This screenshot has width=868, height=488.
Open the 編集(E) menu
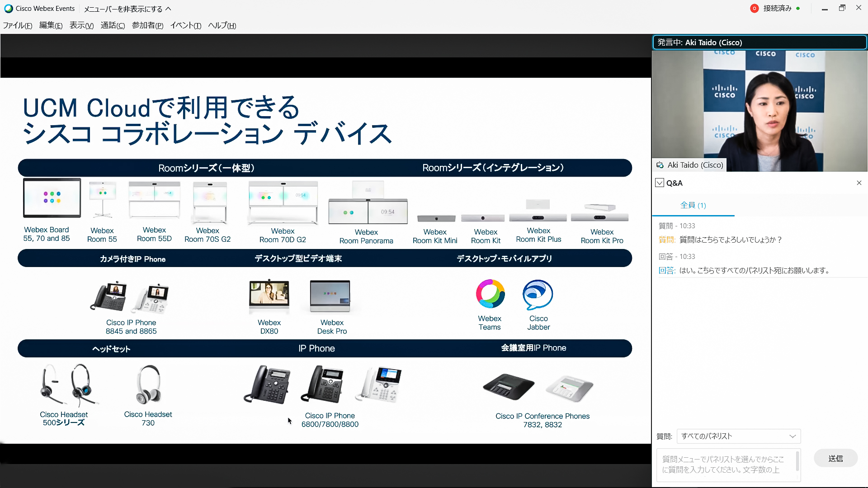(51, 25)
